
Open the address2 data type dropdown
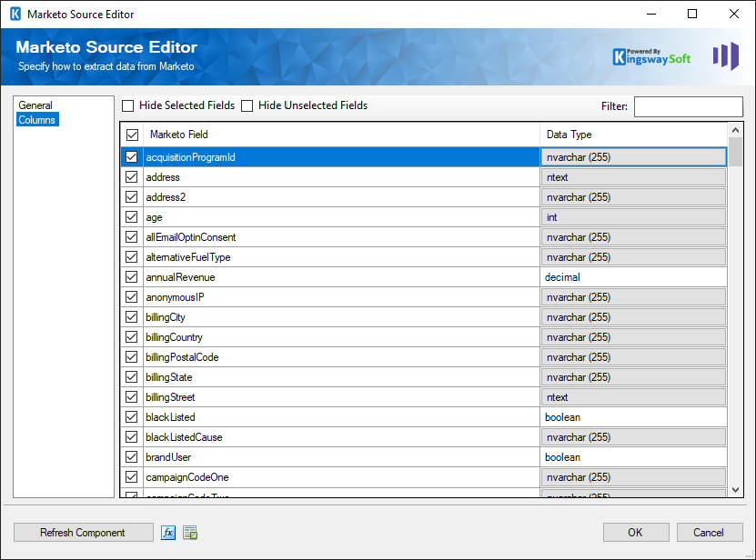(x=633, y=197)
